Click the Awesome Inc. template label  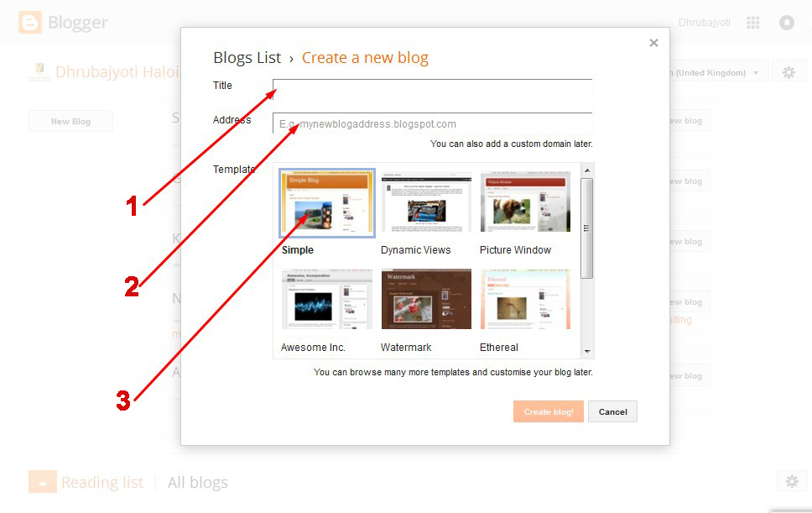[x=313, y=348]
